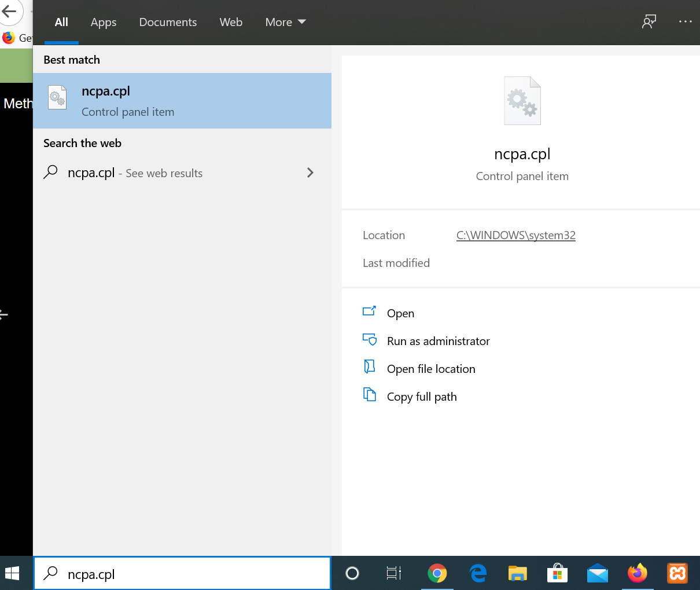Open Cortana circle icon in taskbar
The height and width of the screenshot is (590, 700).
pyautogui.click(x=352, y=573)
